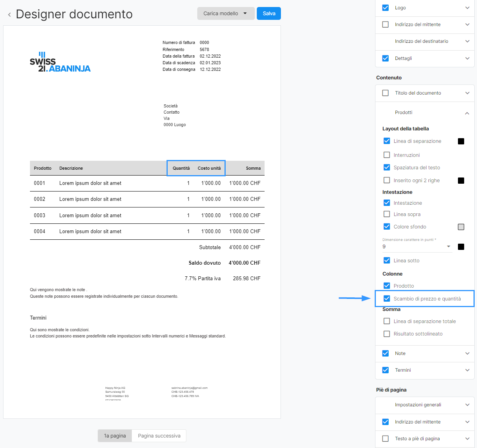The width and height of the screenshot is (477, 448).
Task: Select the 1a pagina tab
Action: click(x=115, y=436)
